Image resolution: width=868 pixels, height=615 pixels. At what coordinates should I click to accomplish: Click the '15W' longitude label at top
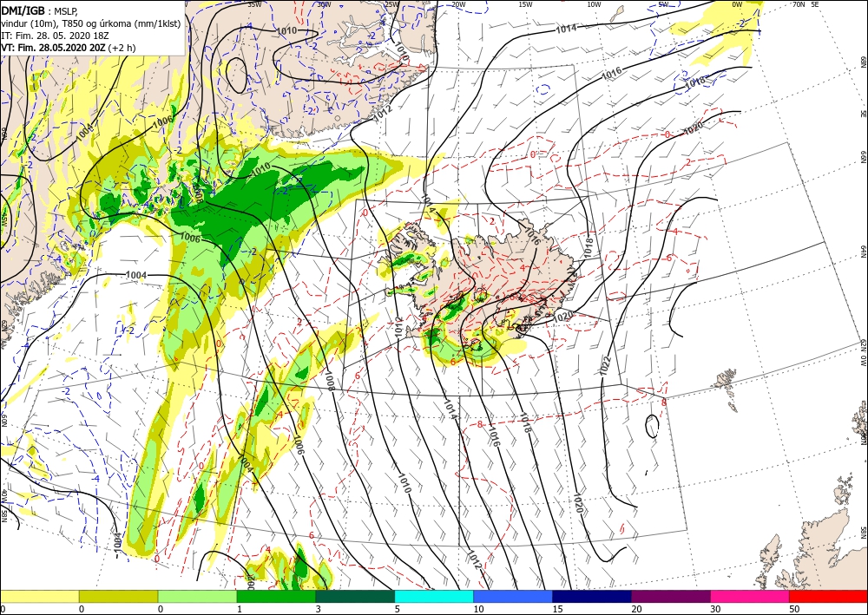[526, 4]
